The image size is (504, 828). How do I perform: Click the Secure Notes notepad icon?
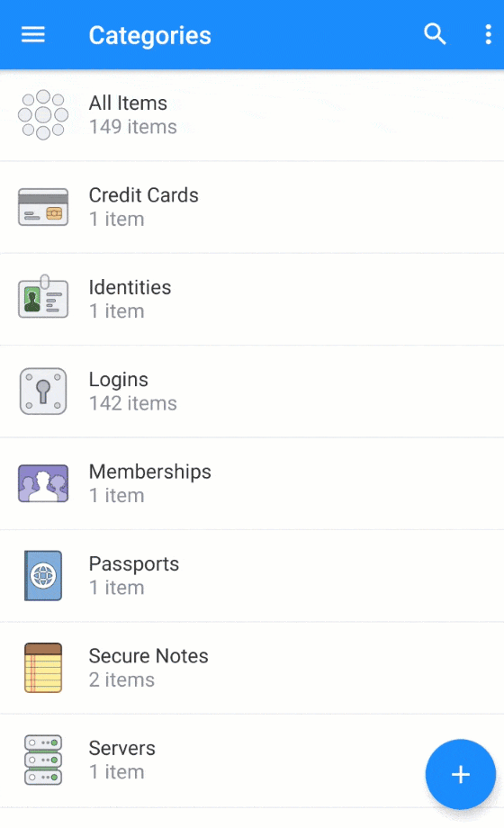[x=43, y=668]
